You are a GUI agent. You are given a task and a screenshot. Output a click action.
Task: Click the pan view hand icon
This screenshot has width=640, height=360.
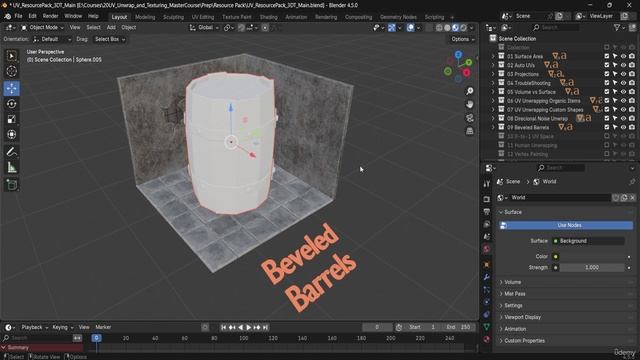(470, 104)
